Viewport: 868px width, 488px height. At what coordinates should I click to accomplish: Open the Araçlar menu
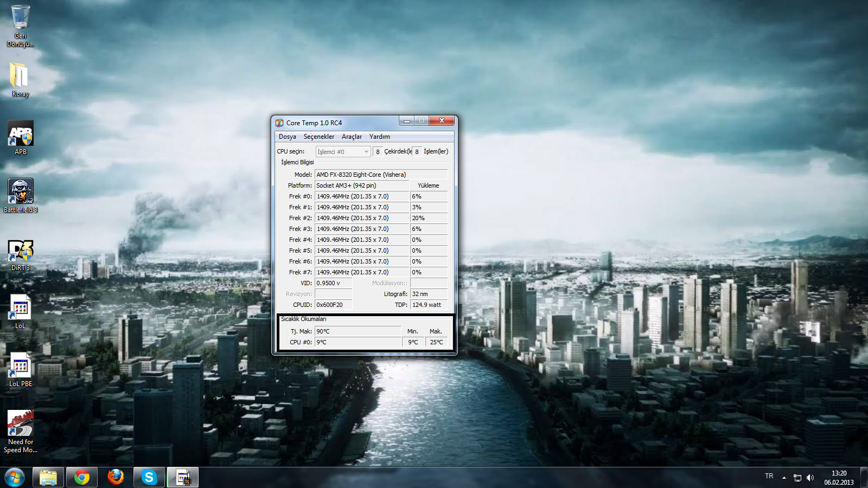tap(352, 137)
